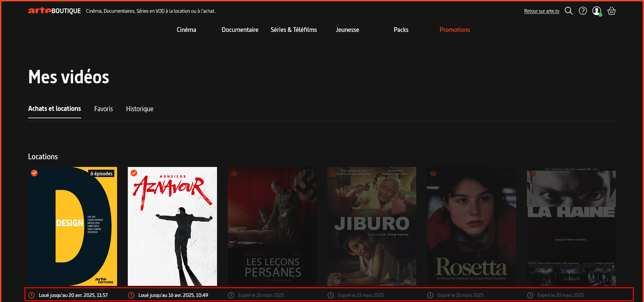The image size is (644, 302).
Task: Click clock icon beside 'Loué jusqu'au 16 avr. 2025'
Action: coord(131,295)
